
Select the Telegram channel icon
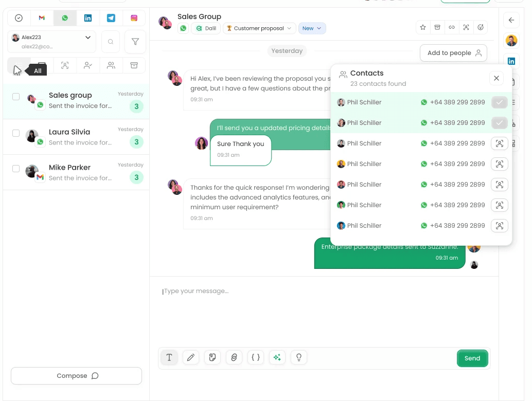tap(111, 17)
